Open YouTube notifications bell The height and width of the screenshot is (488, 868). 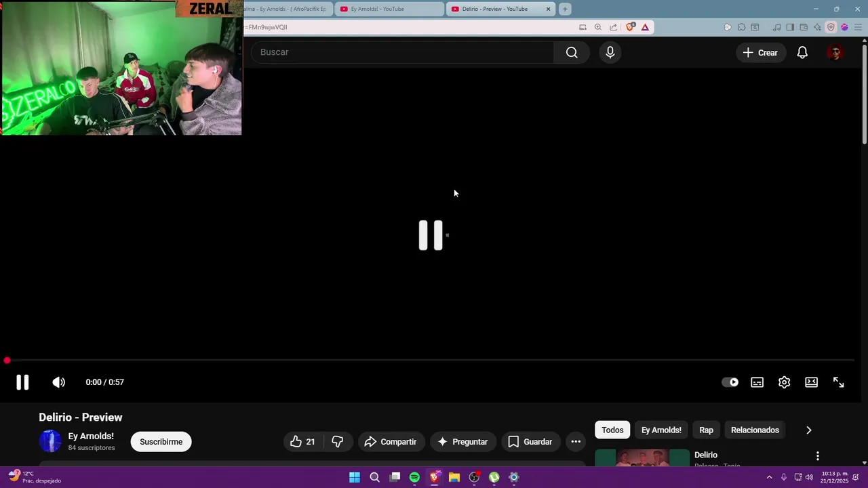pos(802,52)
